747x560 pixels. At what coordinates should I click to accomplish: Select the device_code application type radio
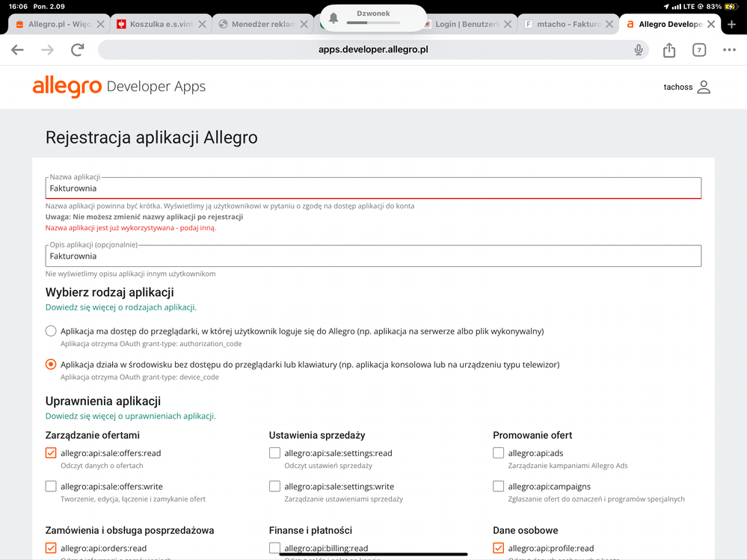51,364
